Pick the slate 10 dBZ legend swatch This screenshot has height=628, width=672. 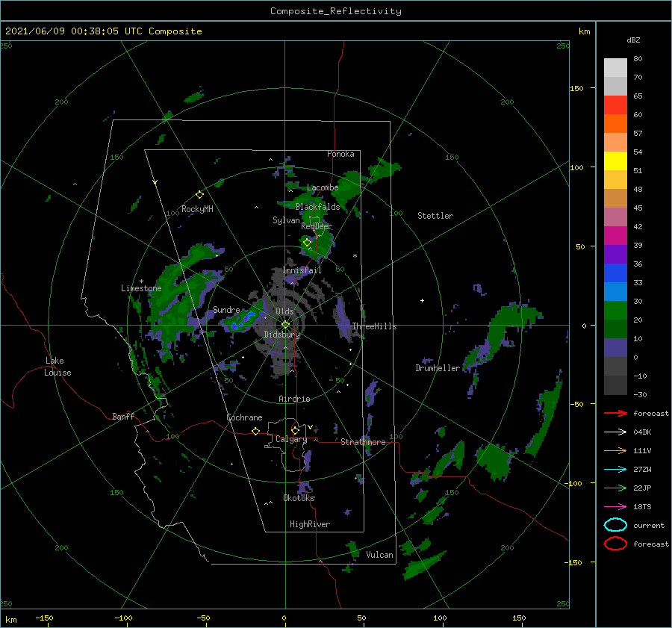pyautogui.click(x=615, y=348)
